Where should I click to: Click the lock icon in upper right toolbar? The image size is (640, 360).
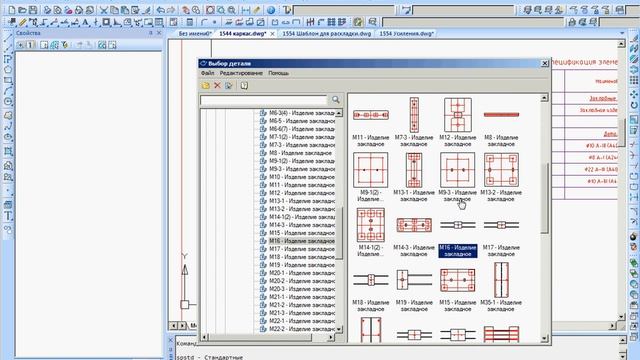click(x=572, y=22)
